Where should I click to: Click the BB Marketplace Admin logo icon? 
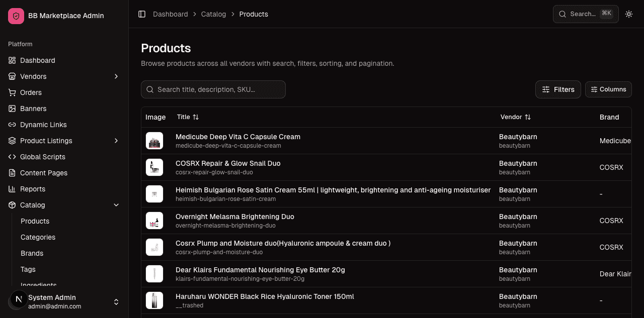[16, 16]
